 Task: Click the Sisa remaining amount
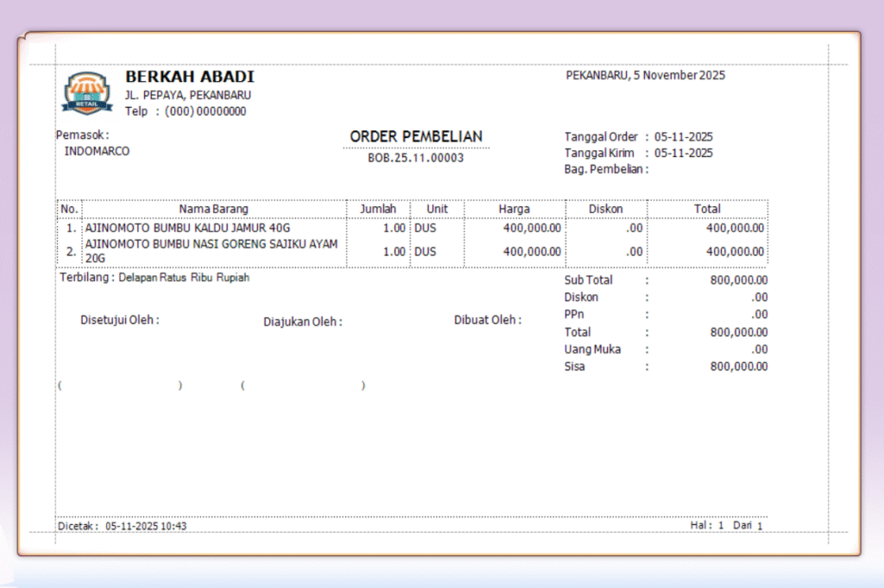pyautogui.click(x=738, y=366)
